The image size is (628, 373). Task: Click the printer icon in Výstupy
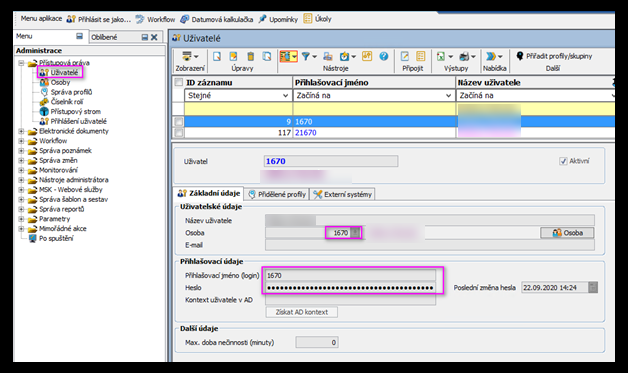(x=464, y=56)
